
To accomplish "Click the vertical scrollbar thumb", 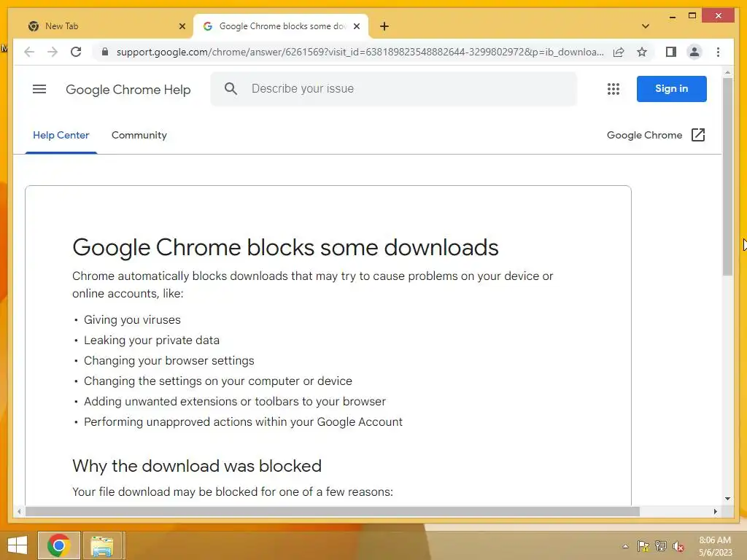I will click(727, 176).
